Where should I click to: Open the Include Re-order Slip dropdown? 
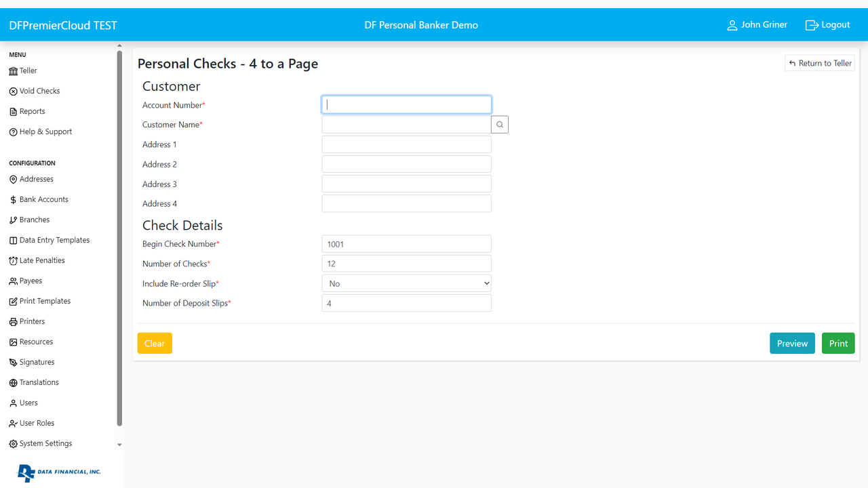[x=406, y=283]
